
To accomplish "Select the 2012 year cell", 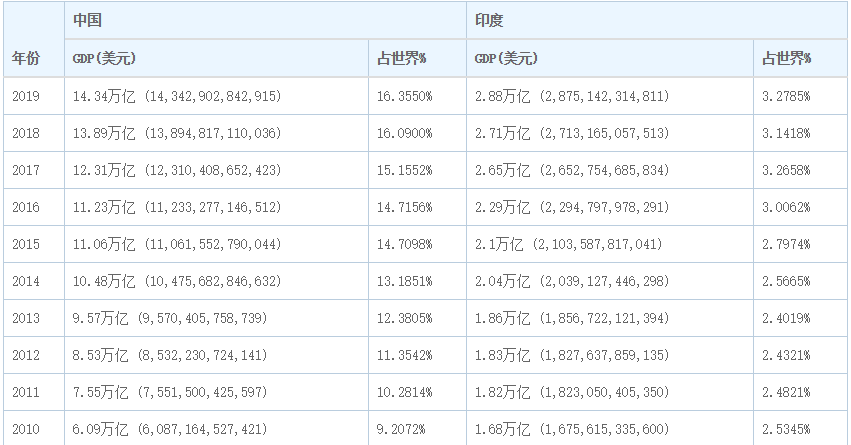I will [34, 354].
